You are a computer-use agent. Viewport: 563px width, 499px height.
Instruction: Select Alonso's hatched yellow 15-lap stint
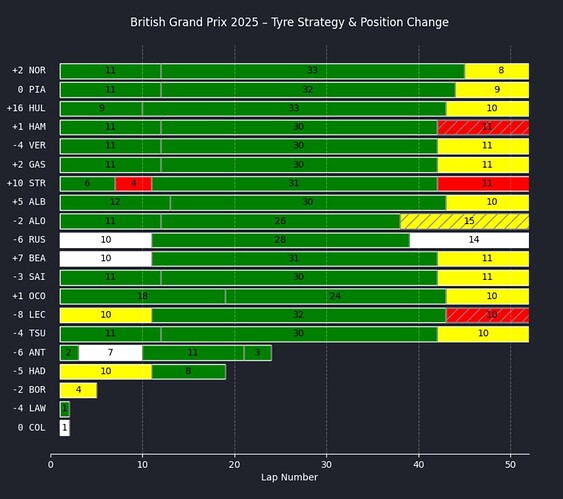pyautogui.click(x=465, y=221)
